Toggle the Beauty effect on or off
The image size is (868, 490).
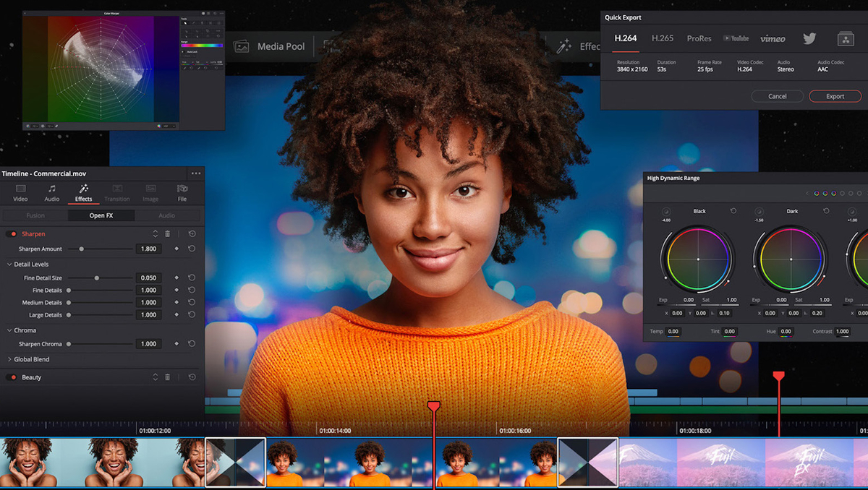(x=12, y=377)
